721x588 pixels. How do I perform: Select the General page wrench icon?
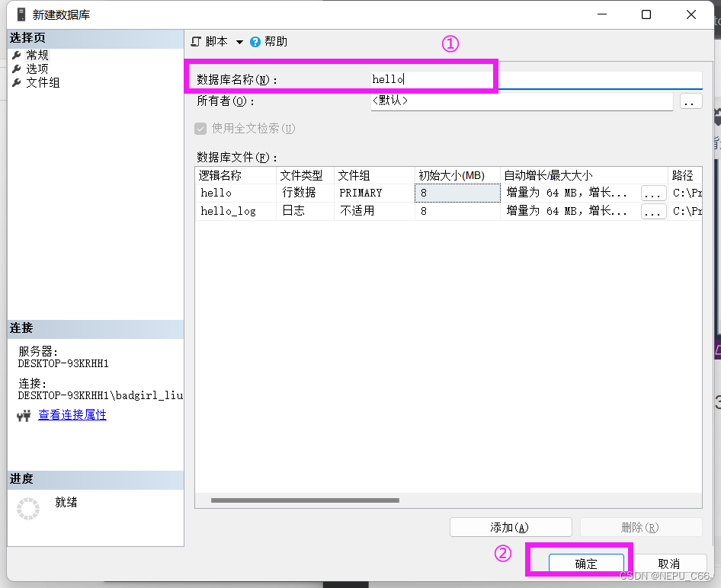click(17, 55)
